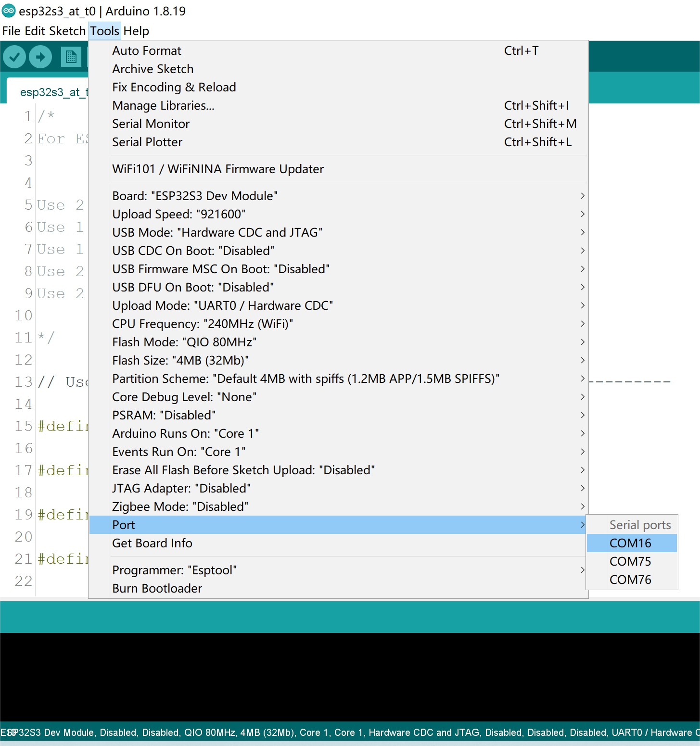Image resolution: width=700 pixels, height=746 pixels.
Task: Expand the USB Mode submenu
Action: (339, 232)
